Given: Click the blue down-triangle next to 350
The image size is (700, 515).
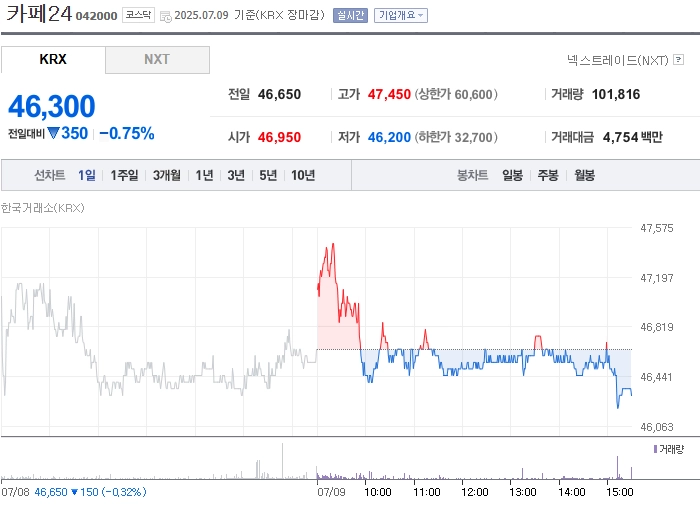Looking at the screenshot, I should pyautogui.click(x=54, y=133).
